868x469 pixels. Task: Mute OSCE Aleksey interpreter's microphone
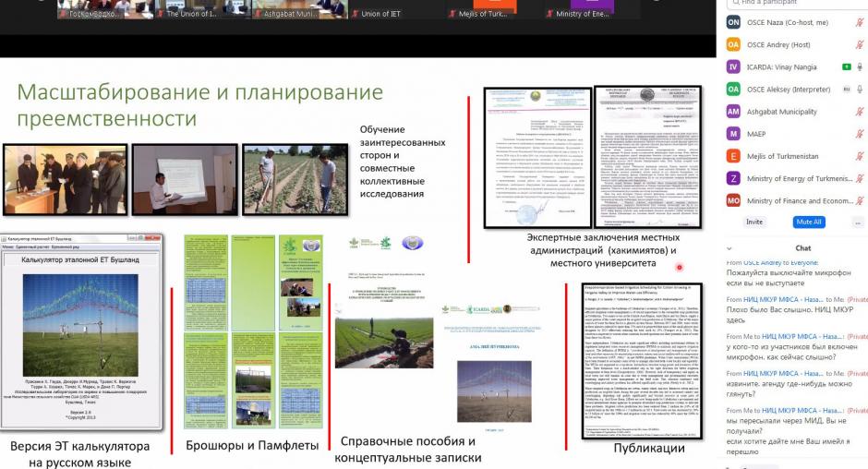pyautogui.click(x=860, y=90)
